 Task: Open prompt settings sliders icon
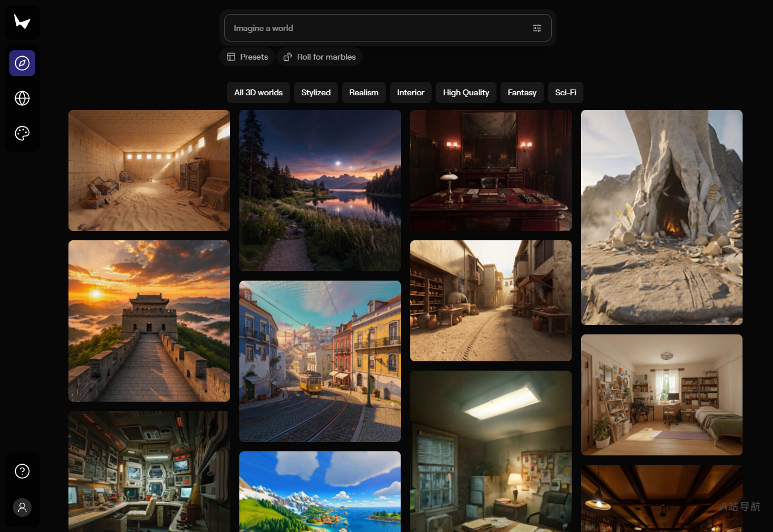click(x=537, y=28)
